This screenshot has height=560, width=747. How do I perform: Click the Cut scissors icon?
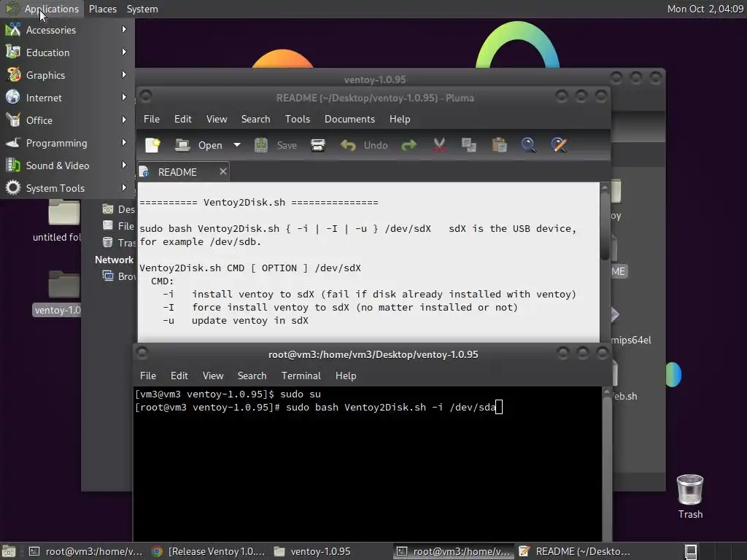pos(439,145)
